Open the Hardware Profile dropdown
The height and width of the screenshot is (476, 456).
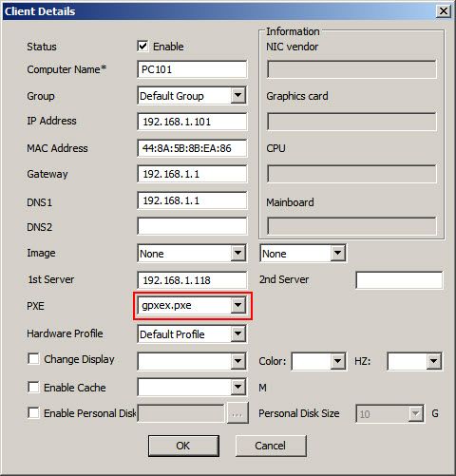point(192,334)
